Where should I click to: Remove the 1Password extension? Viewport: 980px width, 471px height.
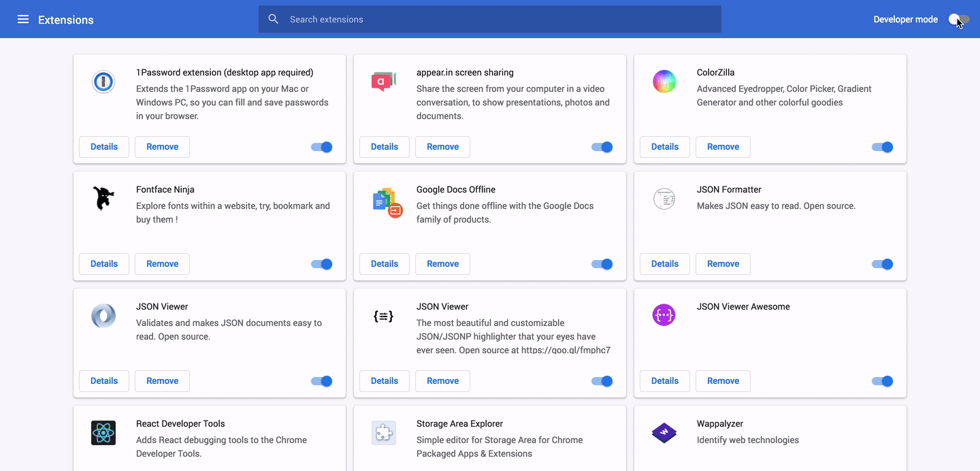point(162,147)
